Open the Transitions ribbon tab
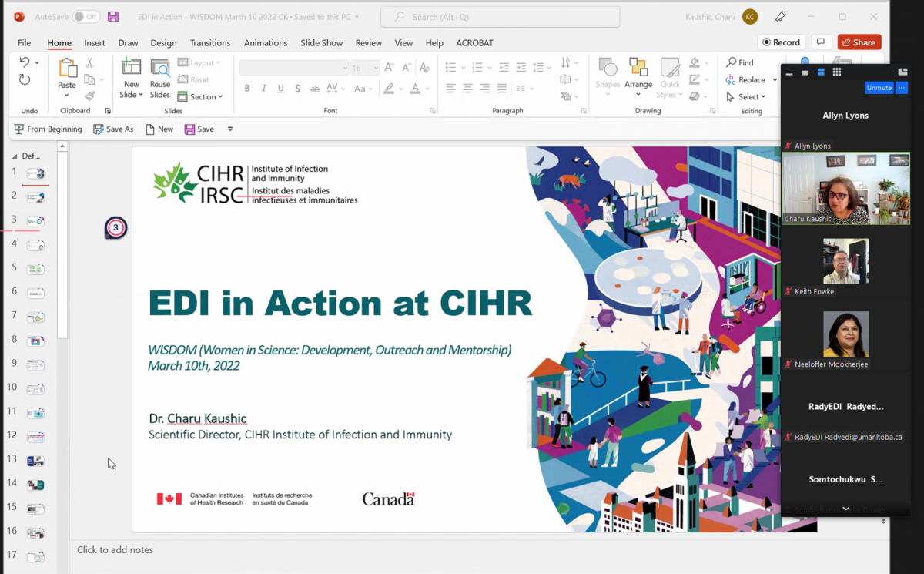The image size is (924, 574). click(x=210, y=43)
